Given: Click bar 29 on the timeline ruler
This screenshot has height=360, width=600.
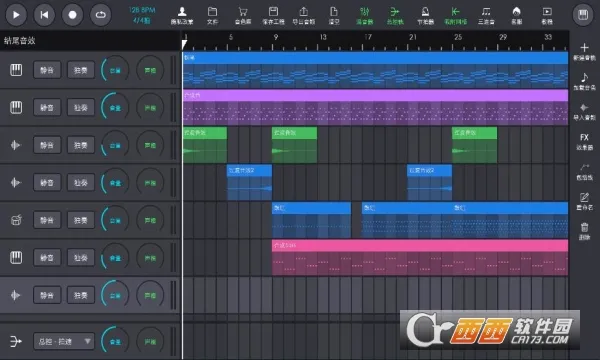Looking at the screenshot, I should (503, 37).
